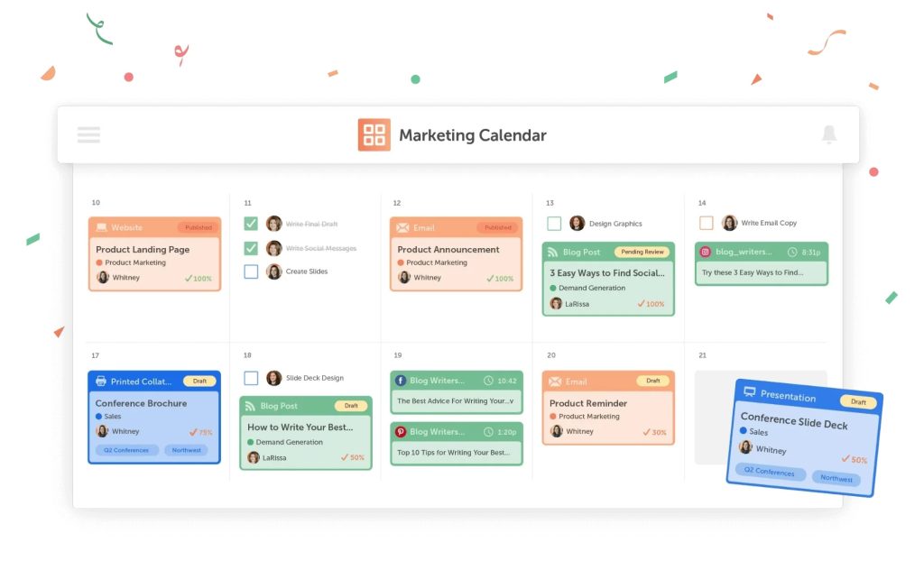Click the envelope icon on Product Announcement card
Screen dimensions: 924x570
[402, 228]
